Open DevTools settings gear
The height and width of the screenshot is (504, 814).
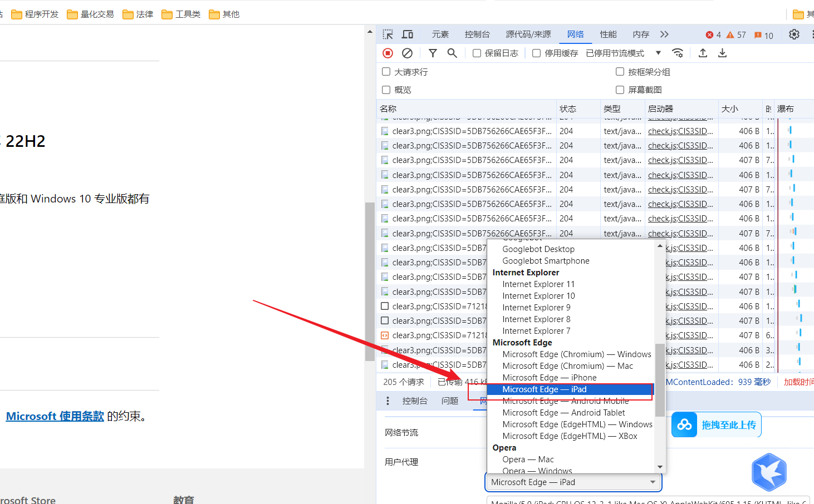click(x=794, y=34)
